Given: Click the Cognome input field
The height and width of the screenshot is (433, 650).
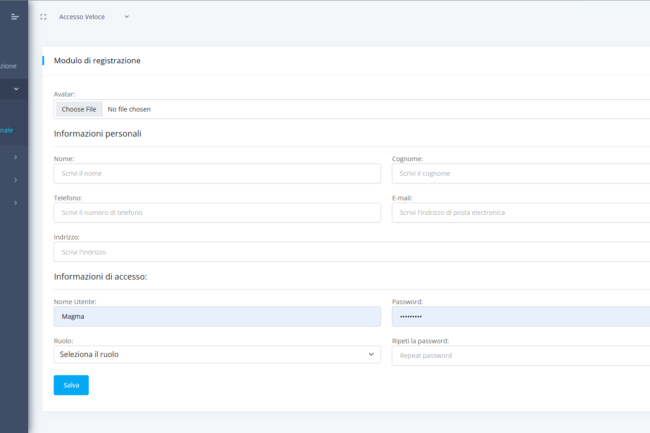Looking at the screenshot, I should pyautogui.click(x=520, y=174).
